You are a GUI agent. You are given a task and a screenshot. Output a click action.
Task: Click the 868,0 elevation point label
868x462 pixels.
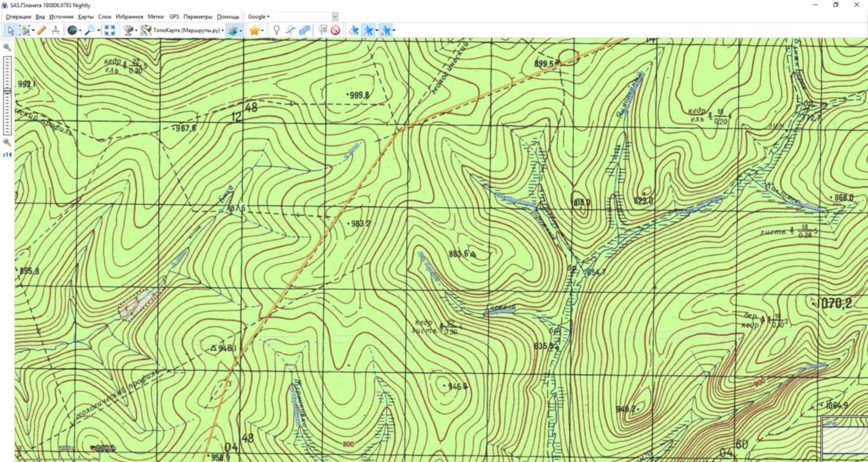pyautogui.click(x=844, y=198)
